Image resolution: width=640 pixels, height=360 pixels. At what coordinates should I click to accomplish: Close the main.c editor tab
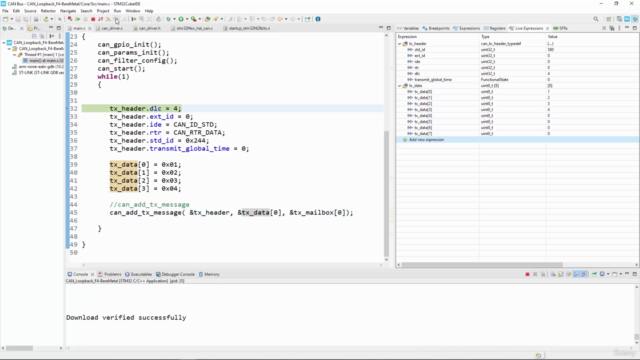(89, 28)
